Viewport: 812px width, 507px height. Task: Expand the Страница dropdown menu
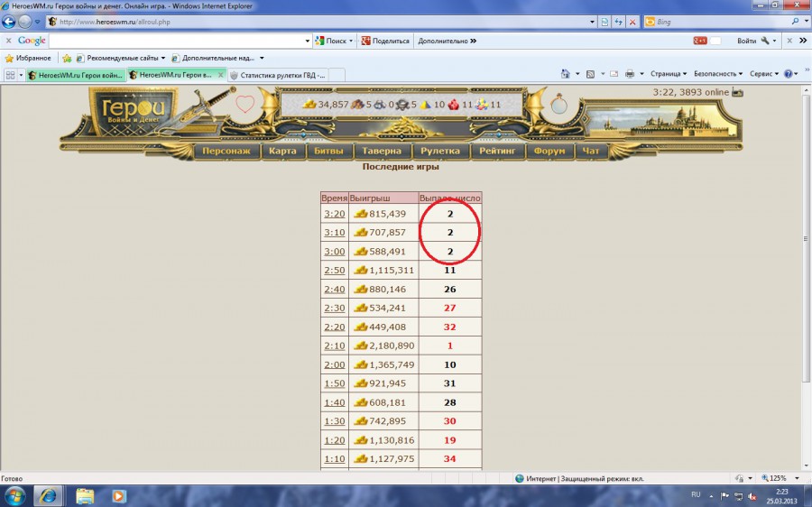point(669,75)
